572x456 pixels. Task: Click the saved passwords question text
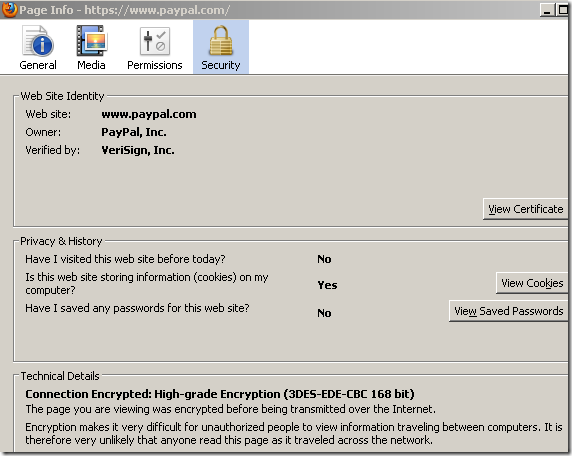click(137, 308)
